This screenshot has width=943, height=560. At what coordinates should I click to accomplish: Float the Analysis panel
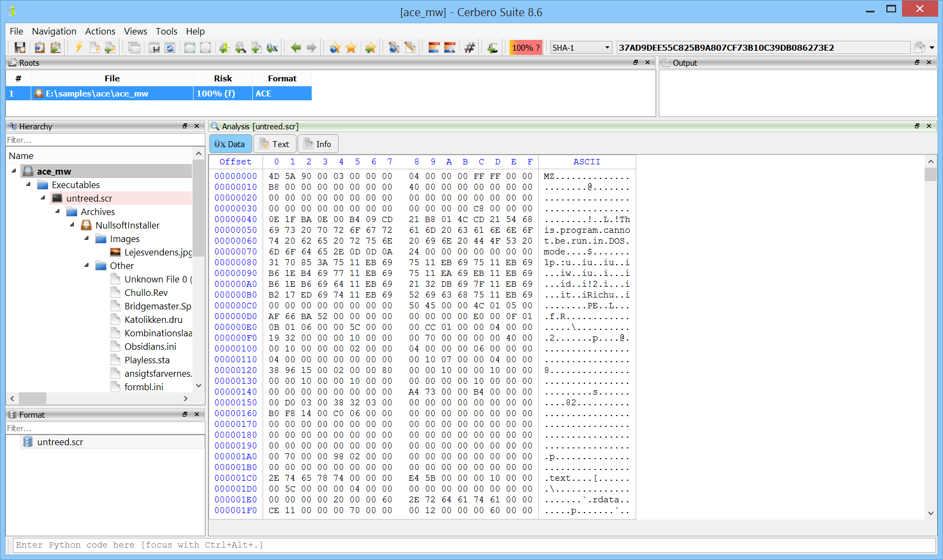pyautogui.click(x=917, y=126)
